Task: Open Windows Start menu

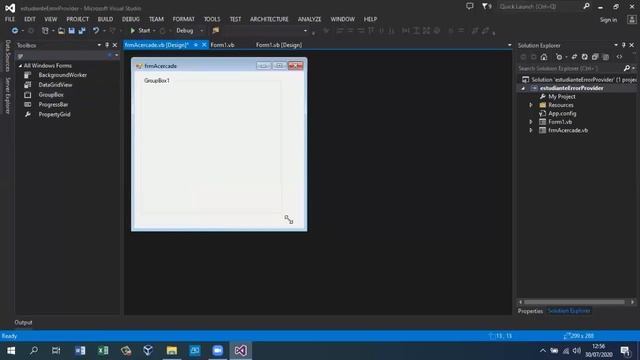Action: coord(11,351)
